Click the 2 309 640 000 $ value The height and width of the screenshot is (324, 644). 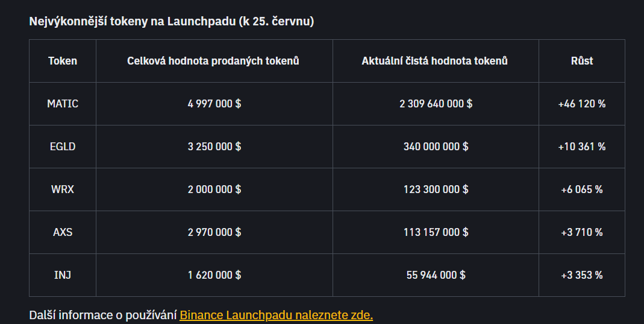436,104
